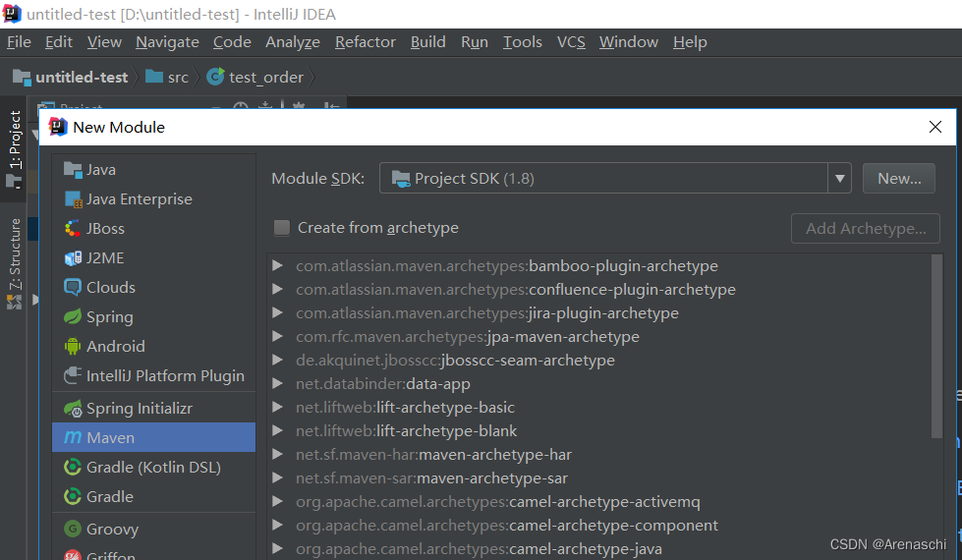Image resolution: width=962 pixels, height=560 pixels.
Task: Pick the IntelliJ Platform Plugin icon
Action: pyautogui.click(x=73, y=375)
